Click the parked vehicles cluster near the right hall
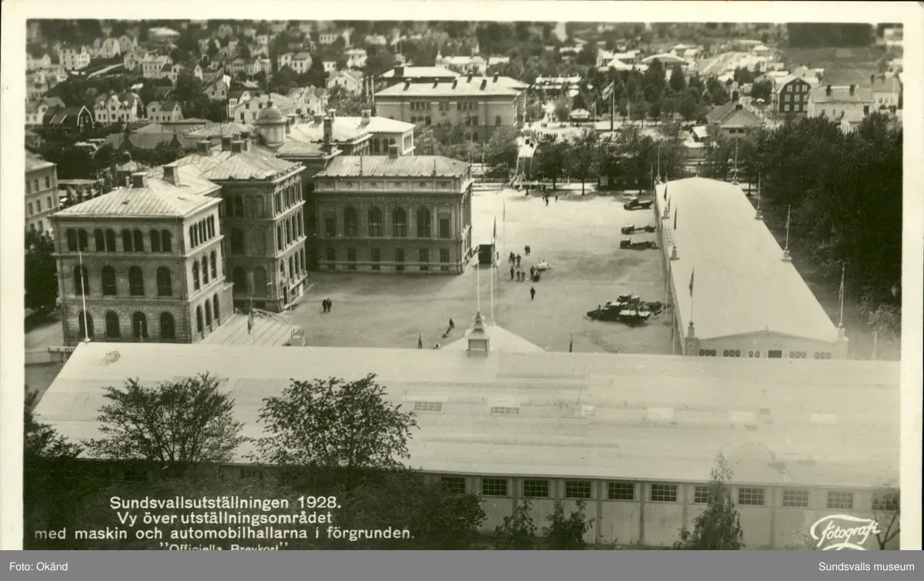 [x=625, y=309]
